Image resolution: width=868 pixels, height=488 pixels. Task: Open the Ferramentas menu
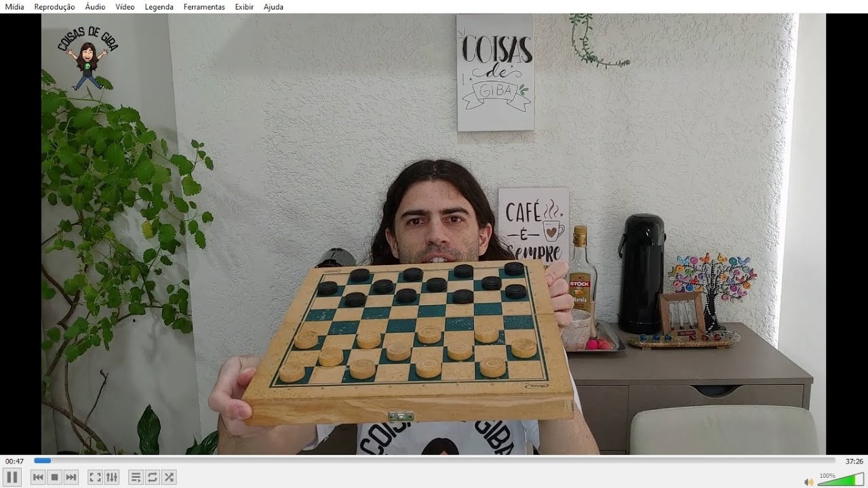click(x=204, y=7)
